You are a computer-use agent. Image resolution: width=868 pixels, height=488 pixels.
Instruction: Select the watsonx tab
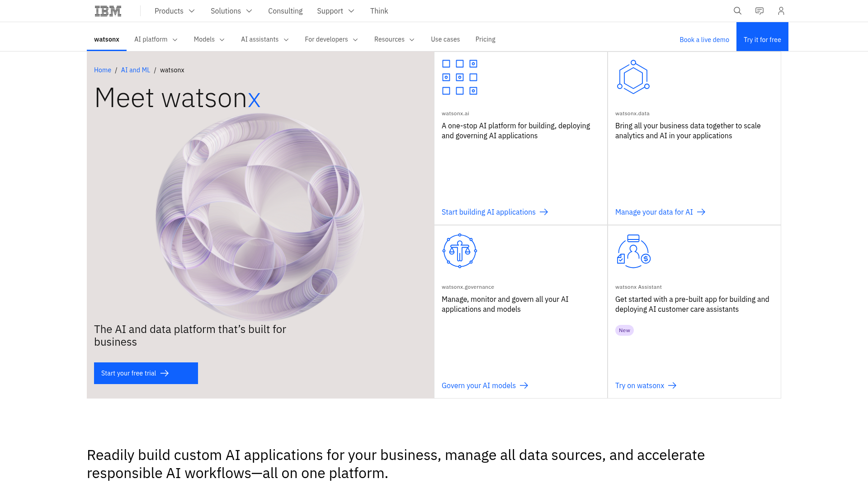point(107,39)
